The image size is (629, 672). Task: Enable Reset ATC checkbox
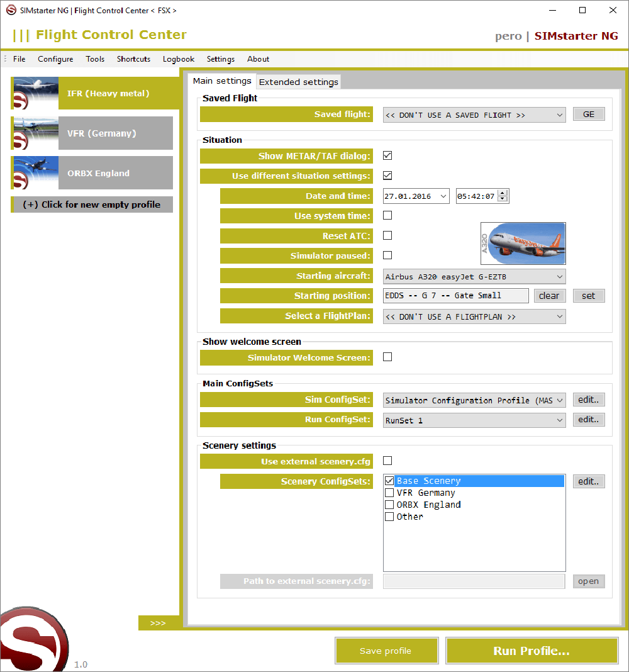point(387,235)
